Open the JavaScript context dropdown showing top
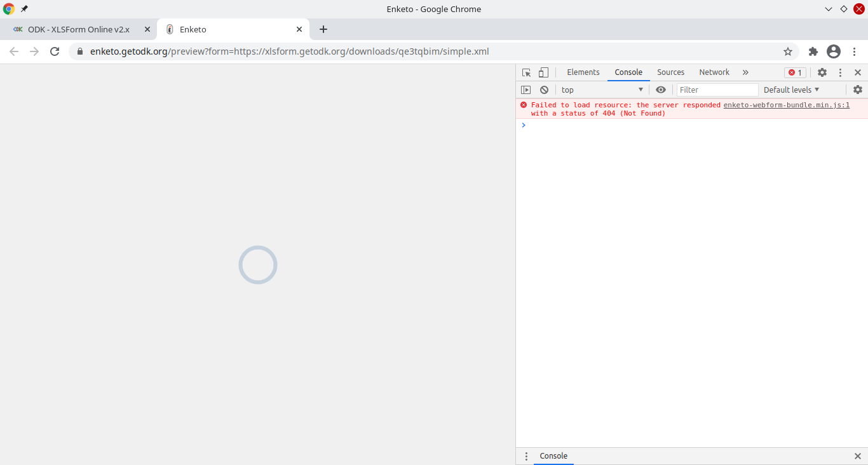The height and width of the screenshot is (465, 868). click(x=601, y=90)
